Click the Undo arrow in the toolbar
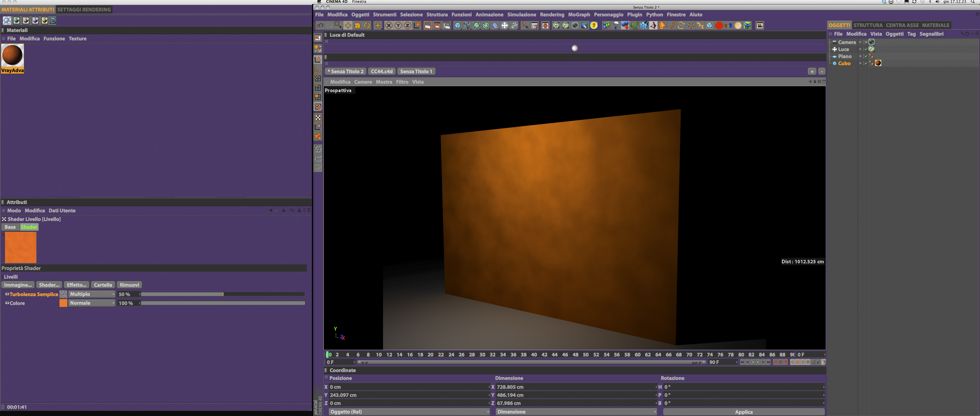980x416 pixels. (320, 26)
